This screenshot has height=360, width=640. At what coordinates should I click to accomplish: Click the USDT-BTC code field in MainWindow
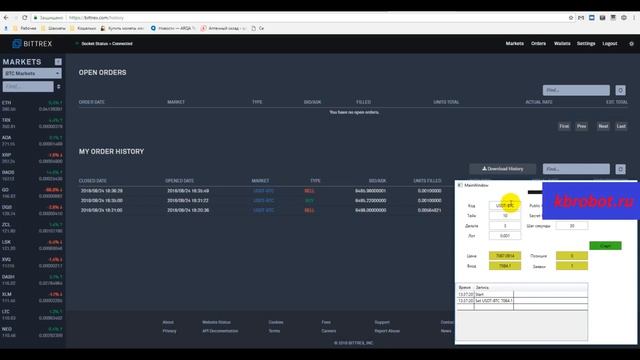[x=505, y=206]
